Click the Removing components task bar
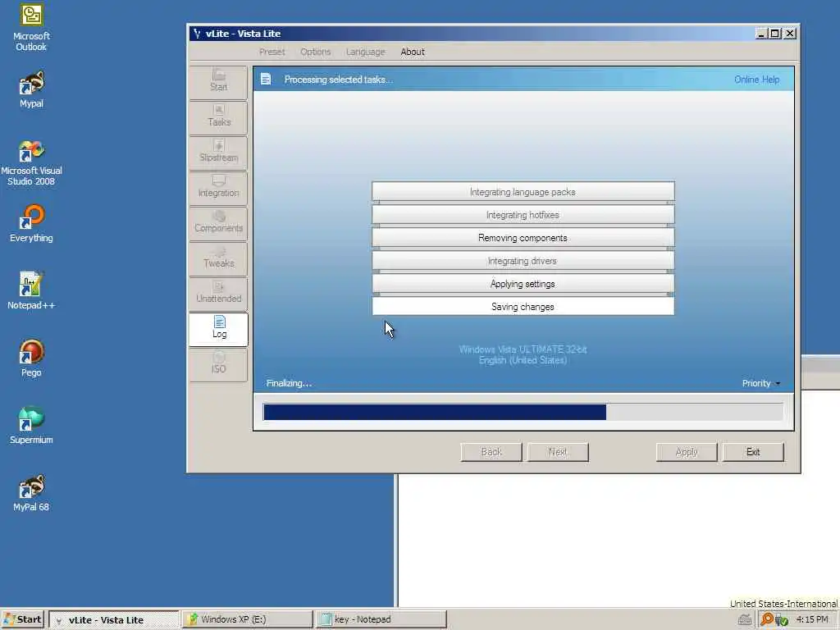Screen dimensions: 840x630 [x=523, y=238]
